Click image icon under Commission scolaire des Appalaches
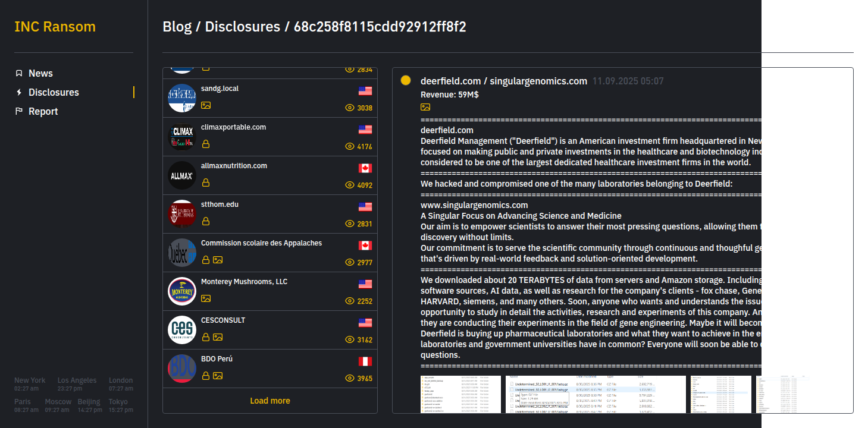The image size is (868, 428). 218,260
